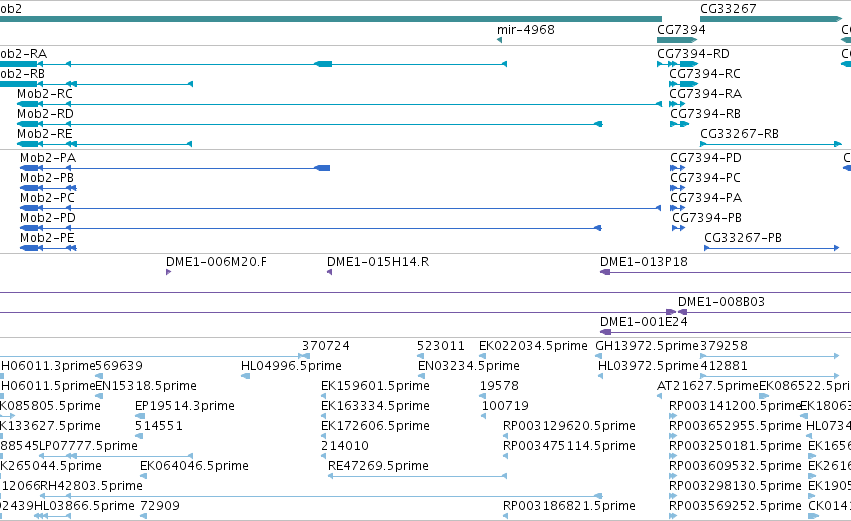This screenshot has height=521, width=851.
Task: Open EST EN03234.5prime
Action: point(468,366)
